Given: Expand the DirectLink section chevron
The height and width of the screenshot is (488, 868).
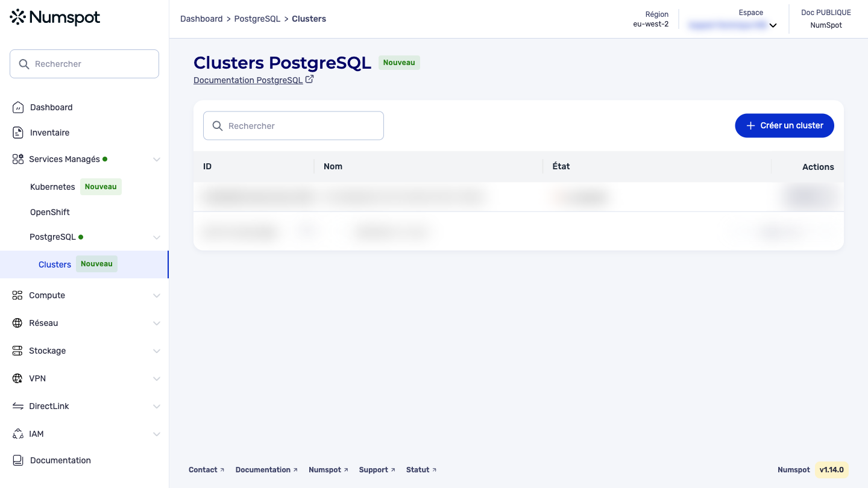Looking at the screenshot, I should 157,407.
